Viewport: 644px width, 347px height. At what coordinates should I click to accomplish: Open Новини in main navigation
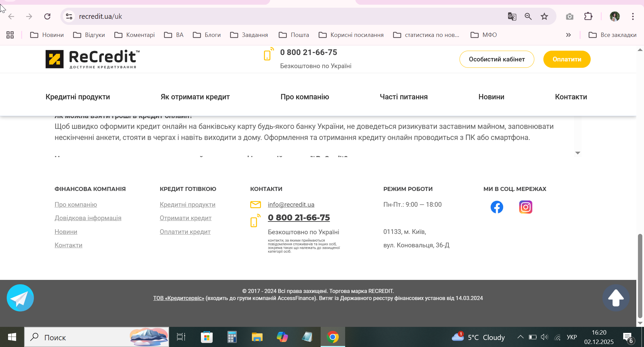[x=491, y=97]
